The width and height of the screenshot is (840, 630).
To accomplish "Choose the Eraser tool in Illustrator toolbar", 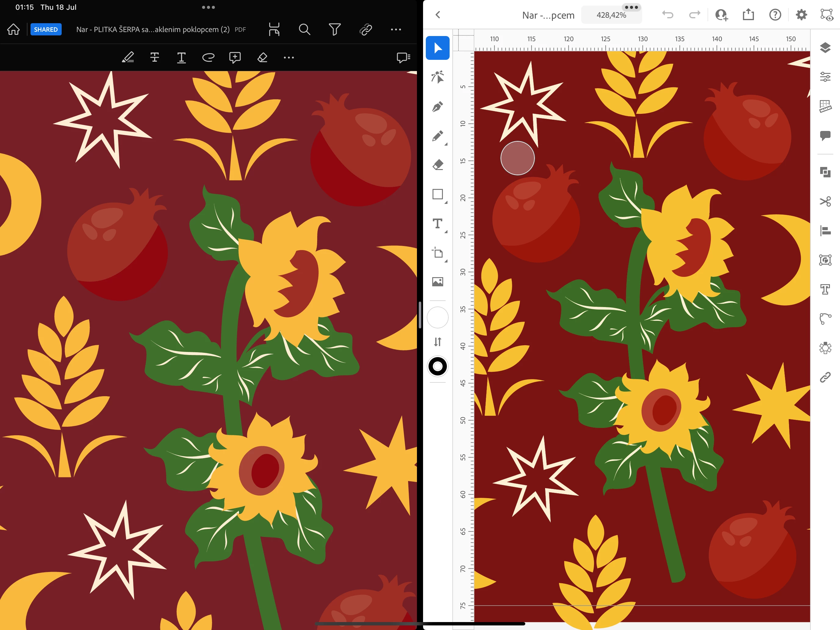I will 437,165.
